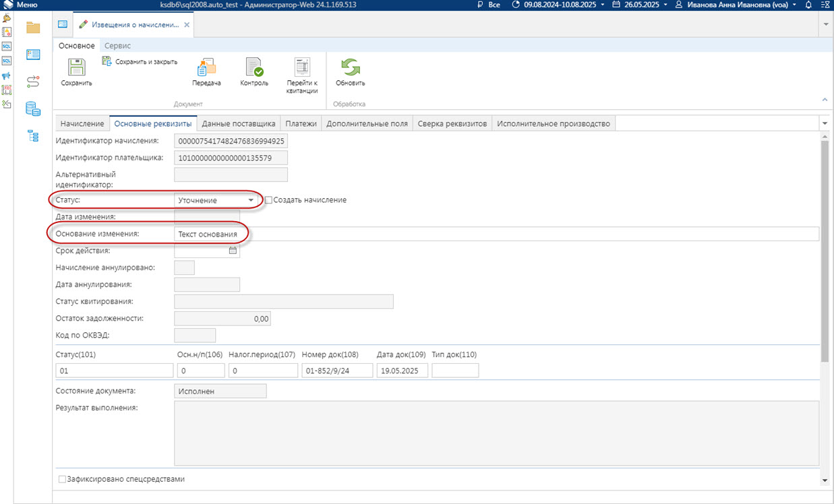Open the Начисление tab
The height and width of the screenshot is (504, 834).
82,124
